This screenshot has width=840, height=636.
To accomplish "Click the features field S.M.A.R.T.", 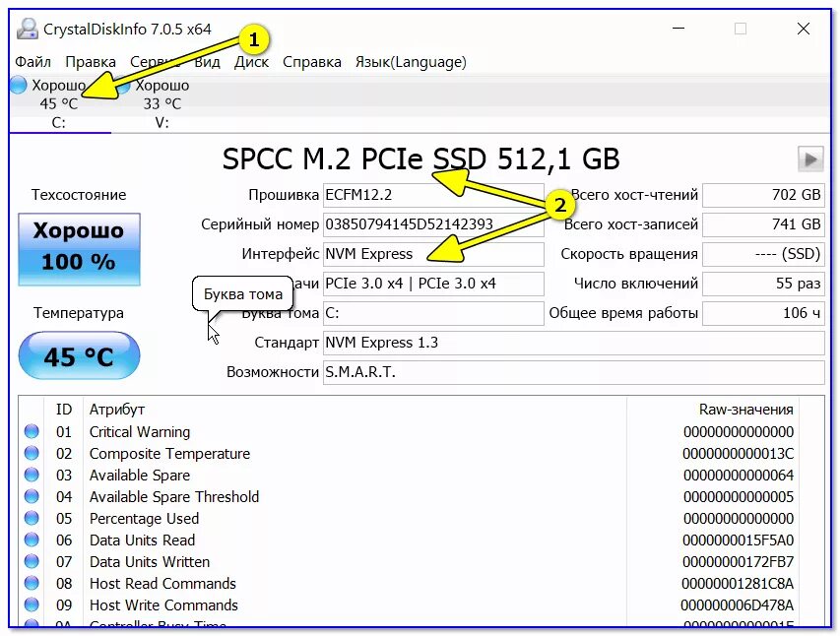I will [574, 372].
